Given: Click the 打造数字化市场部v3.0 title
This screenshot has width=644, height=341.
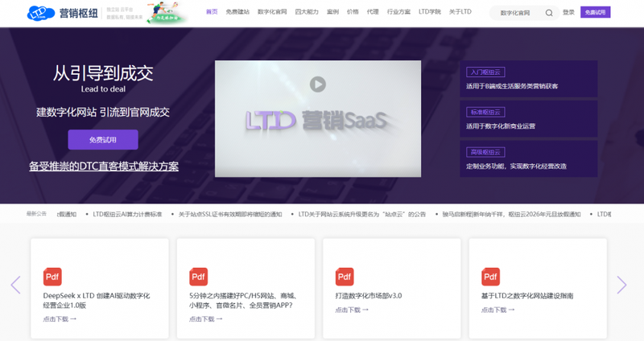Looking at the screenshot, I should 369,295.
